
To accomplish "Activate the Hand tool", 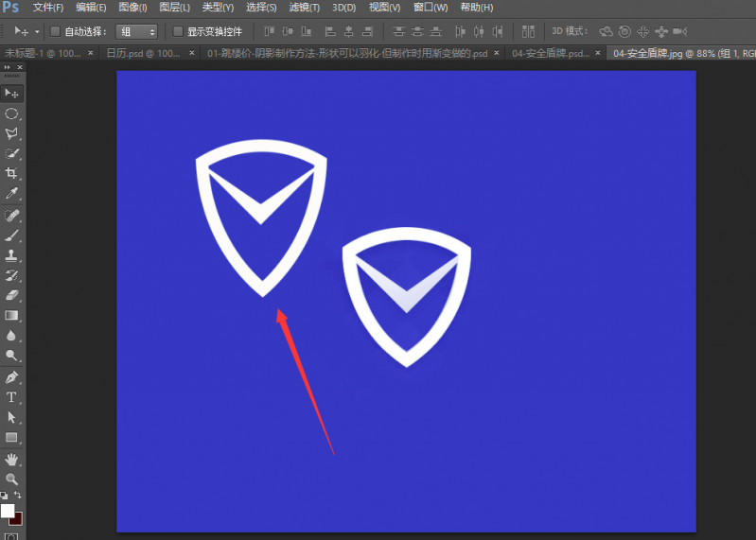I will click(x=11, y=459).
